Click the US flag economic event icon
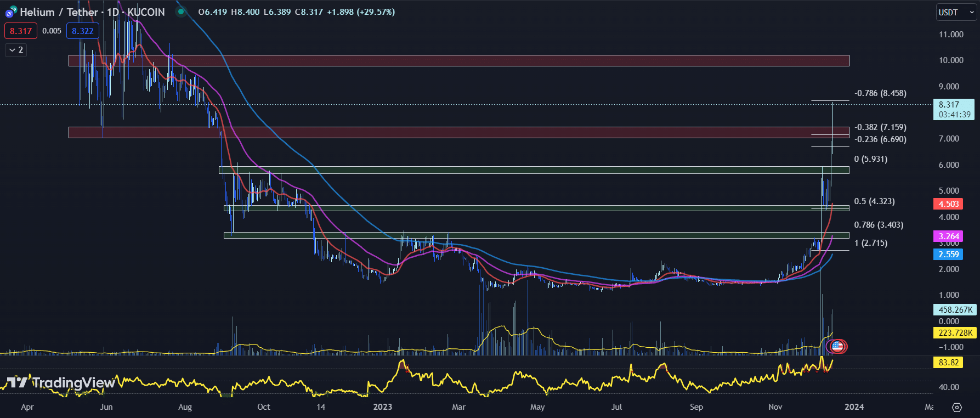980x418 pixels. point(837,346)
